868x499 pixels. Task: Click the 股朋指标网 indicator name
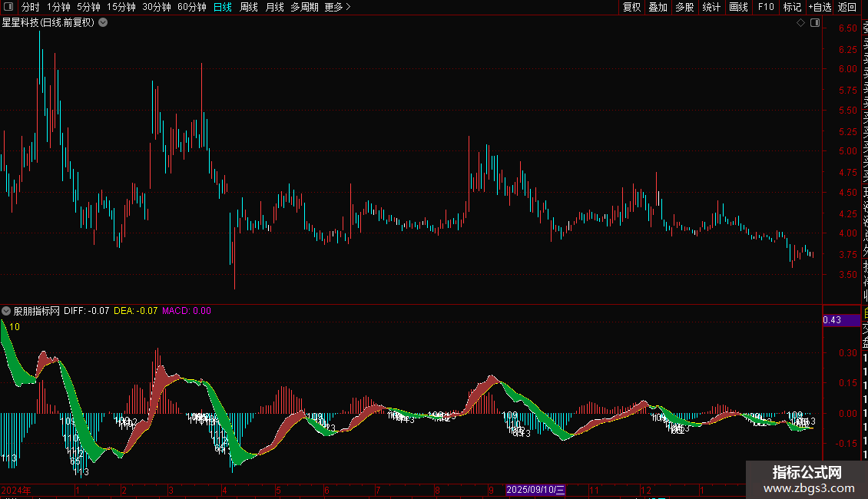[x=37, y=311]
